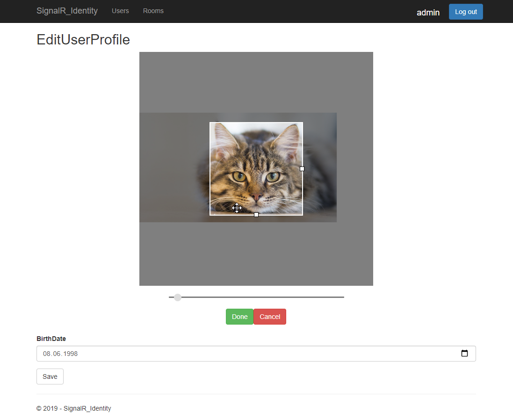Open the calendar date picker icon

click(x=464, y=354)
